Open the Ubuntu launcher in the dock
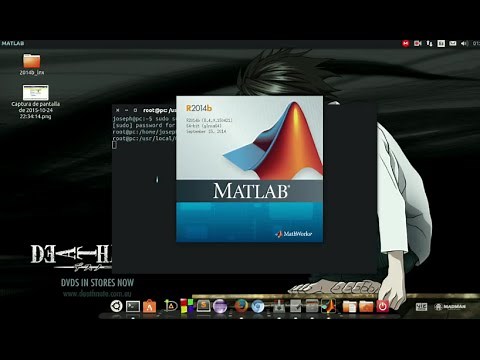The height and width of the screenshot is (360, 480). (x=116, y=306)
